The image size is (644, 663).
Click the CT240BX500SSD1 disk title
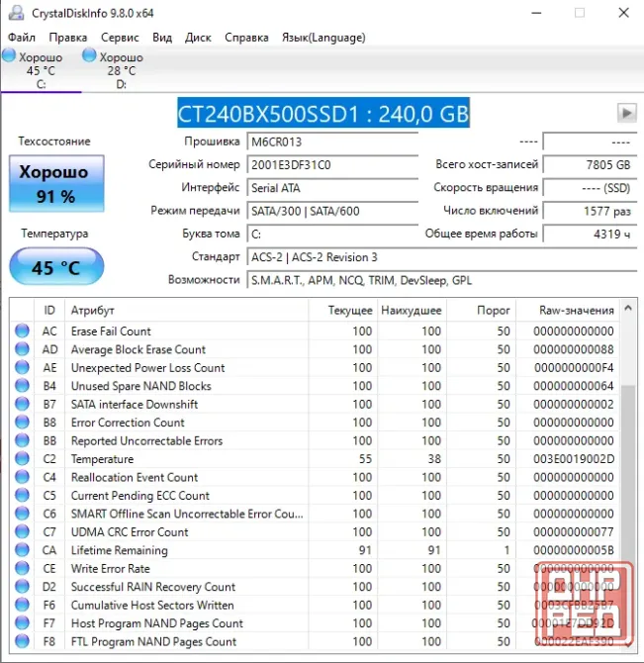pos(323,114)
